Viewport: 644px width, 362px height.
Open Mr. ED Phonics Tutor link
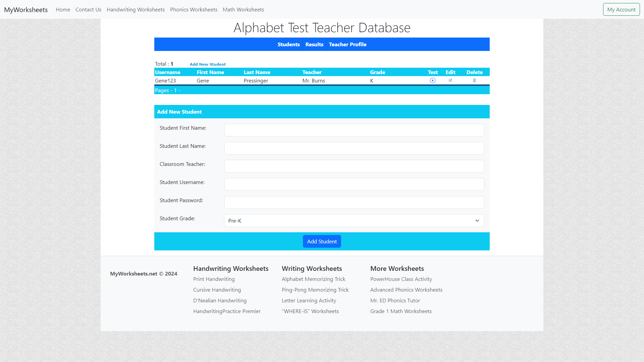(x=395, y=300)
